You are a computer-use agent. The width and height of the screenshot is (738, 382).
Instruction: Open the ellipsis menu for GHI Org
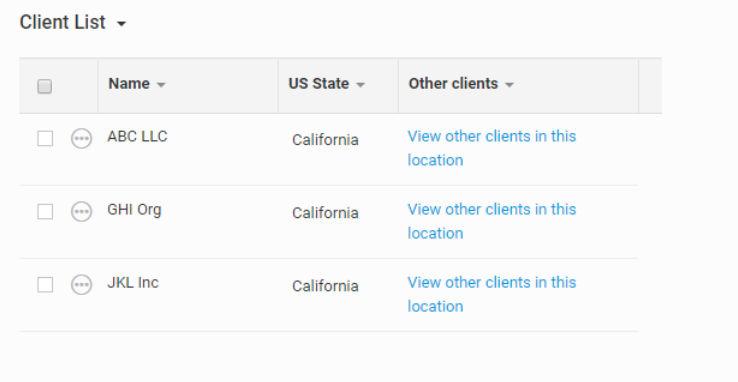coord(81,212)
